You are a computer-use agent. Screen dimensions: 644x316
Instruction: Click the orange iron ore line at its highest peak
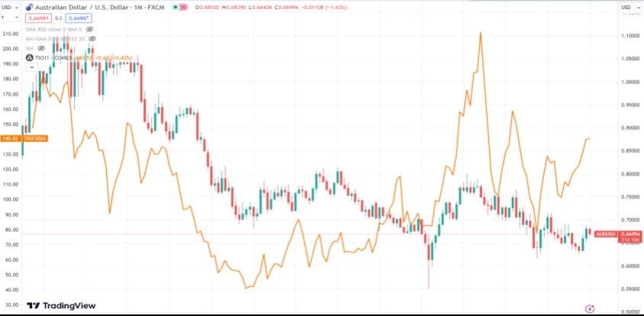[x=481, y=33]
